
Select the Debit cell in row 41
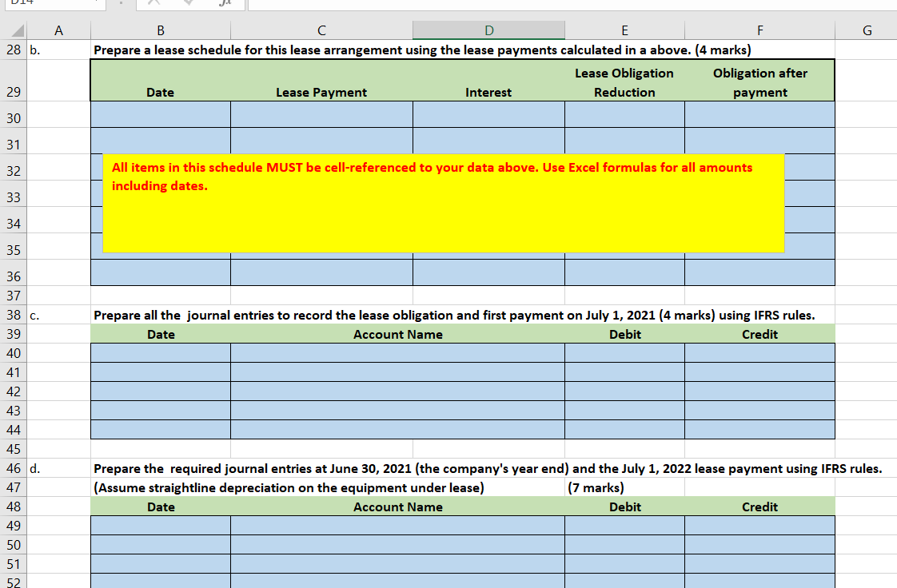tap(624, 372)
